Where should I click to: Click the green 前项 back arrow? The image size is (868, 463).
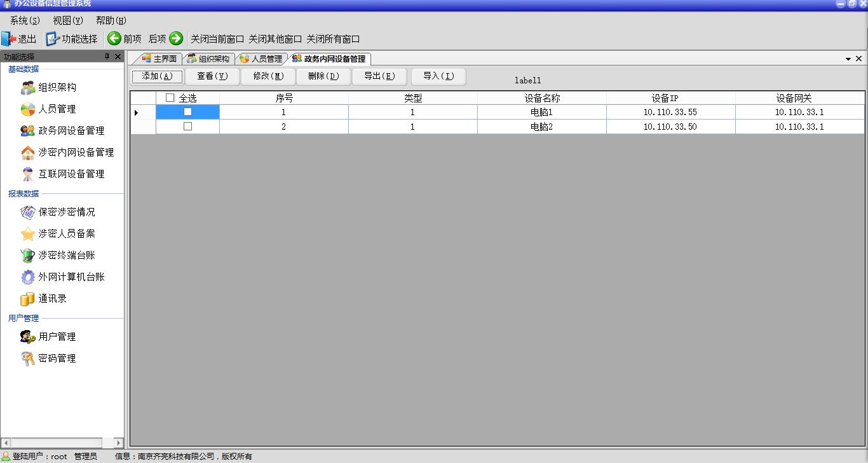114,39
